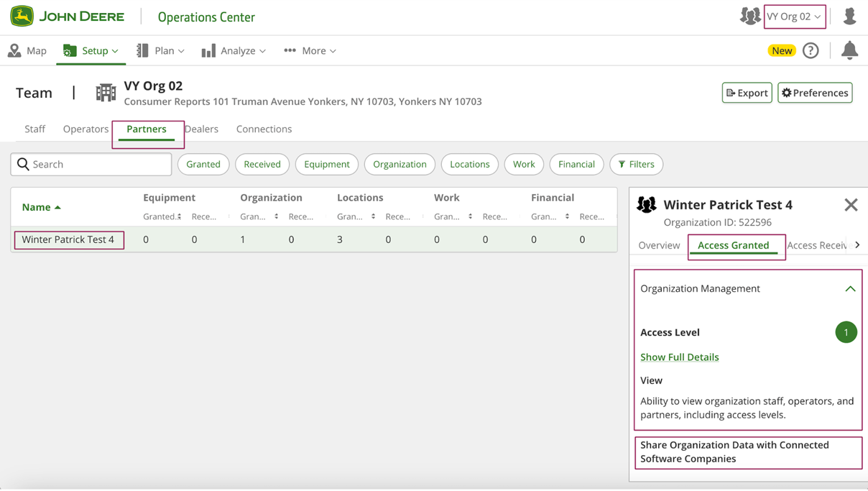This screenshot has height=491, width=868.
Task: Close the Winter Patrick Test 4 panel
Action: tap(851, 205)
